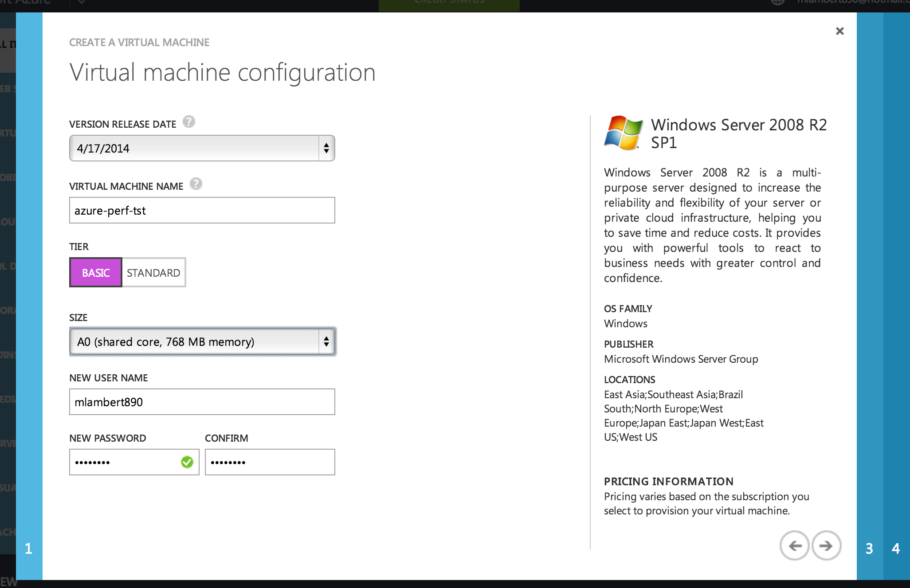Switch tier to STANDARD
Screen dimensions: 910x588
pos(153,272)
